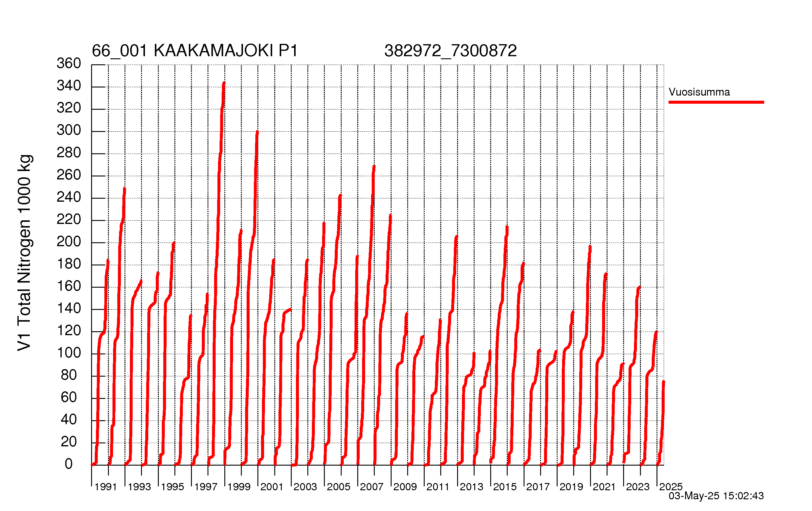Click y-axis value 260

pos(69,175)
